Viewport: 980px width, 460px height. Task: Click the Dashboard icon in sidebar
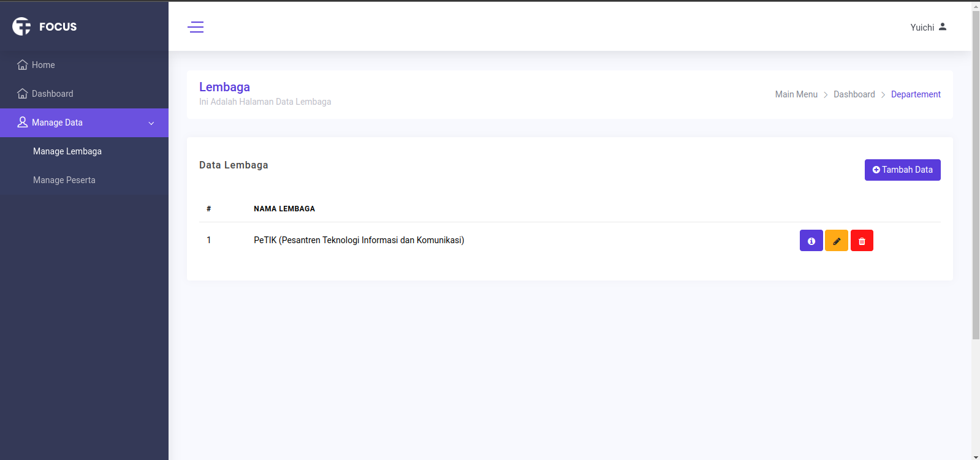click(x=23, y=94)
